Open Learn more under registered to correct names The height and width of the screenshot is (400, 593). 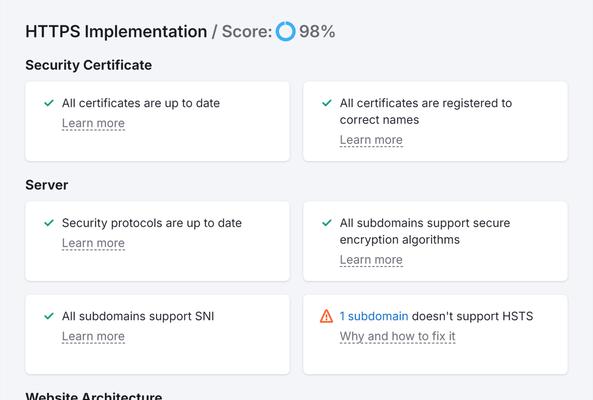pyautogui.click(x=371, y=140)
